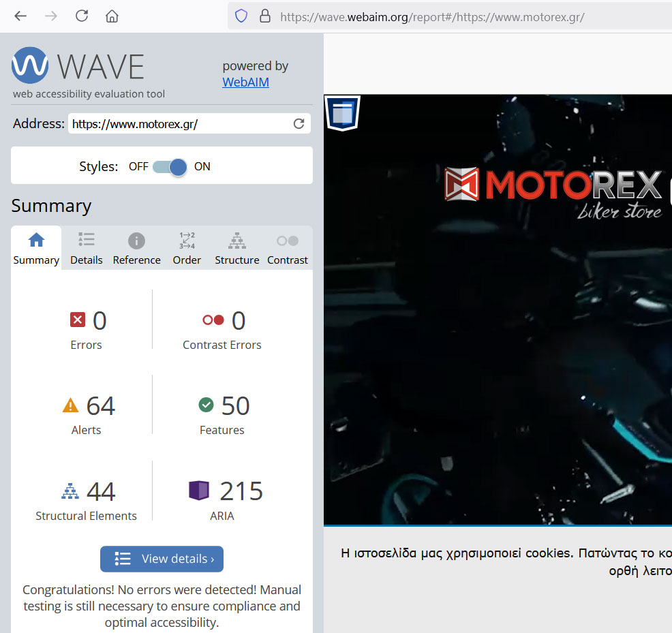Click the purple ARIA cube icon
Screen dimensions: 672x633
tap(199, 491)
